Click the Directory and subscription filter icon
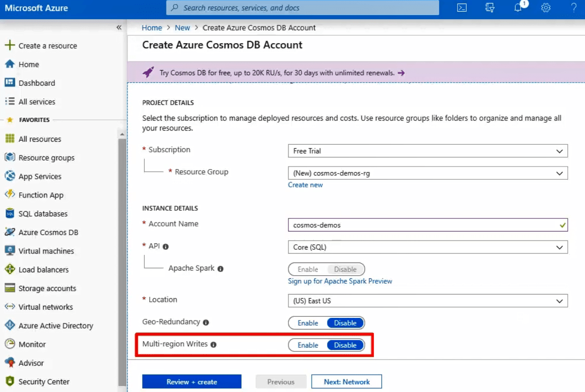This screenshot has width=585, height=392. pos(490,8)
